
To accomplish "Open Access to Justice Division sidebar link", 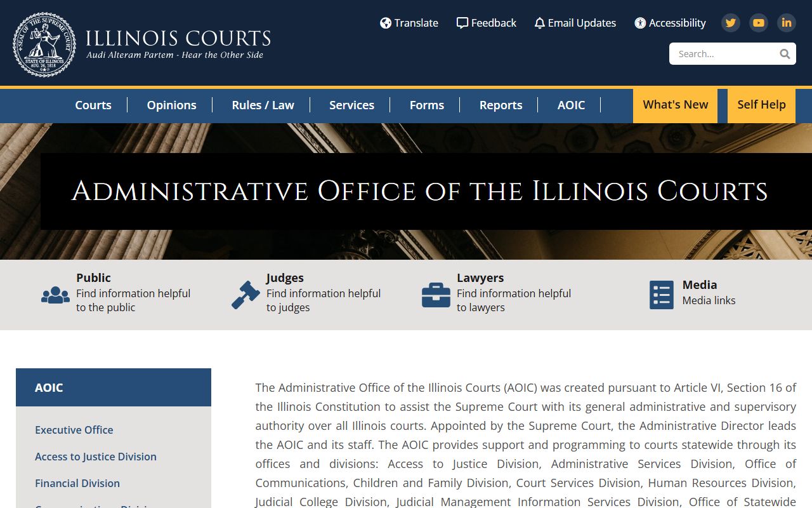I will click(x=96, y=457).
